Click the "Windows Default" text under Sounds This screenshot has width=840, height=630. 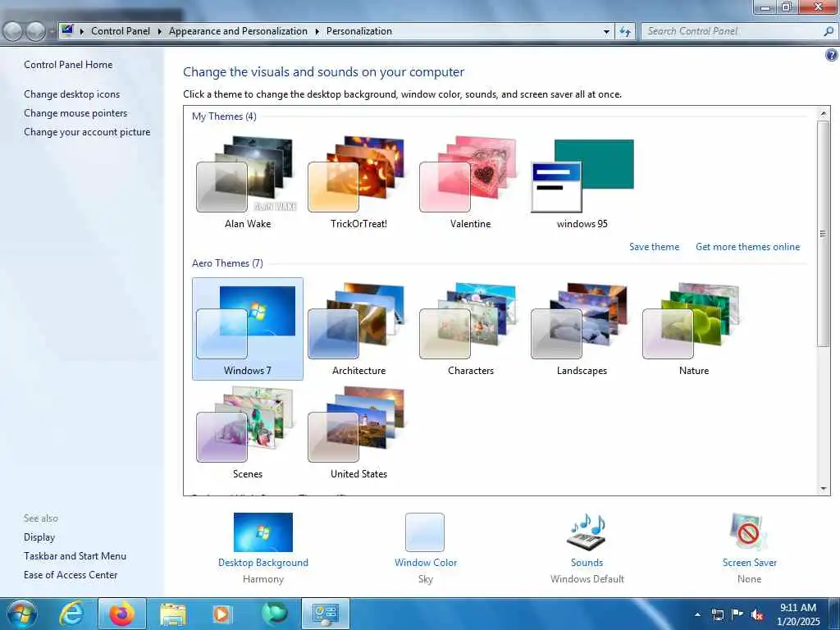(587, 579)
